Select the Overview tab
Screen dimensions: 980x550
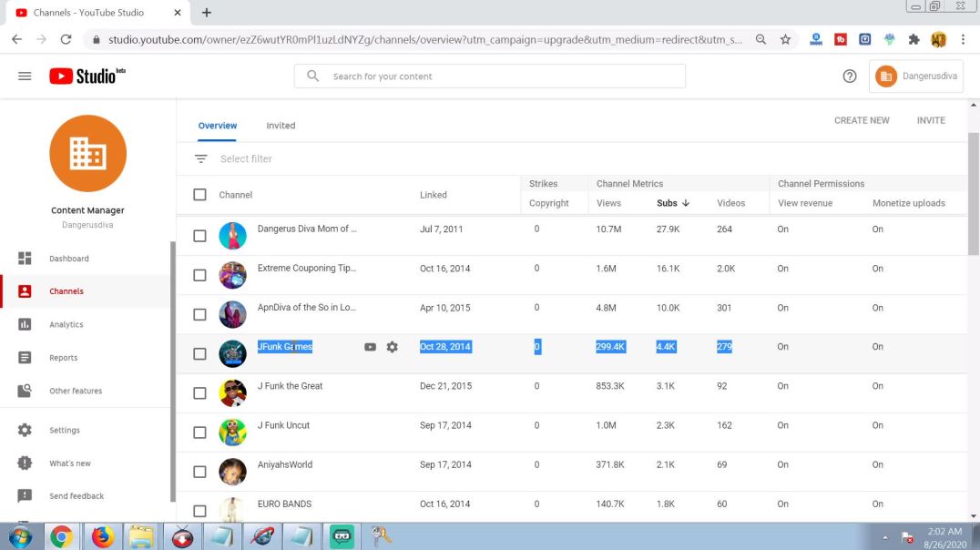click(217, 125)
